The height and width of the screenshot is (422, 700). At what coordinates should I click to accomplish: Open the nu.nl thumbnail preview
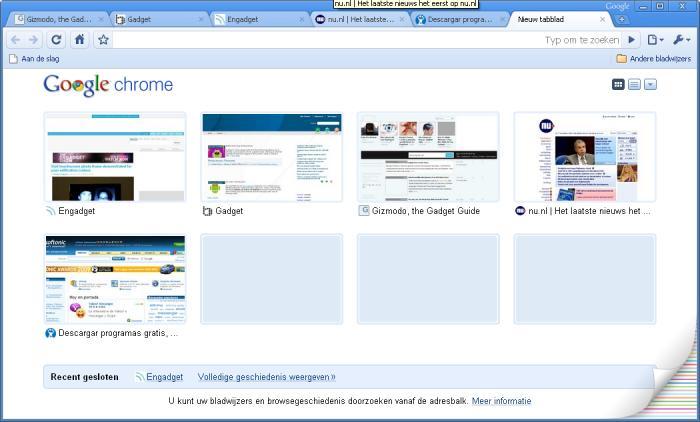(x=584, y=157)
